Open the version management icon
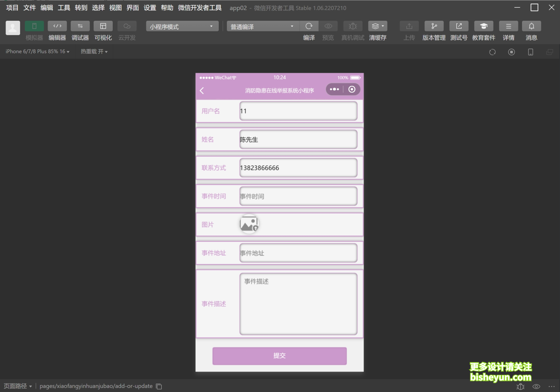This screenshot has width=560, height=392. (x=434, y=26)
